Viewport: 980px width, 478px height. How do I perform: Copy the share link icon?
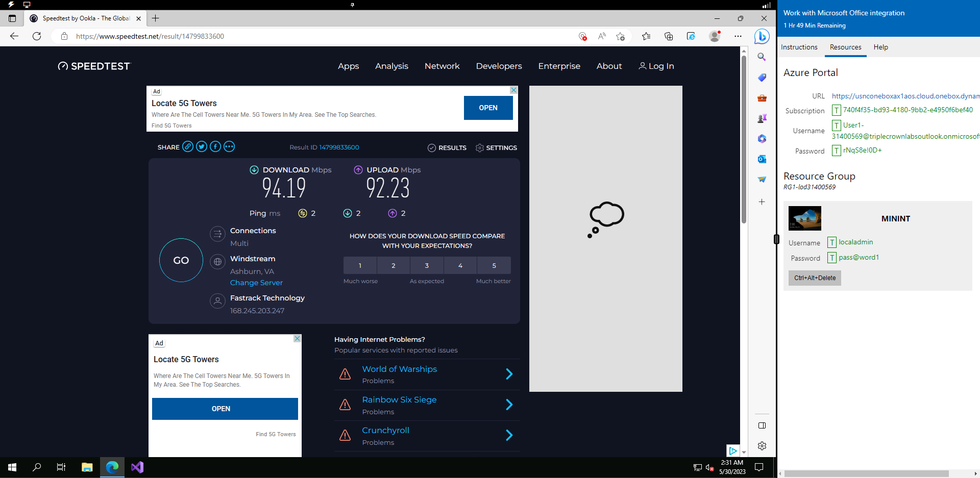(x=188, y=147)
